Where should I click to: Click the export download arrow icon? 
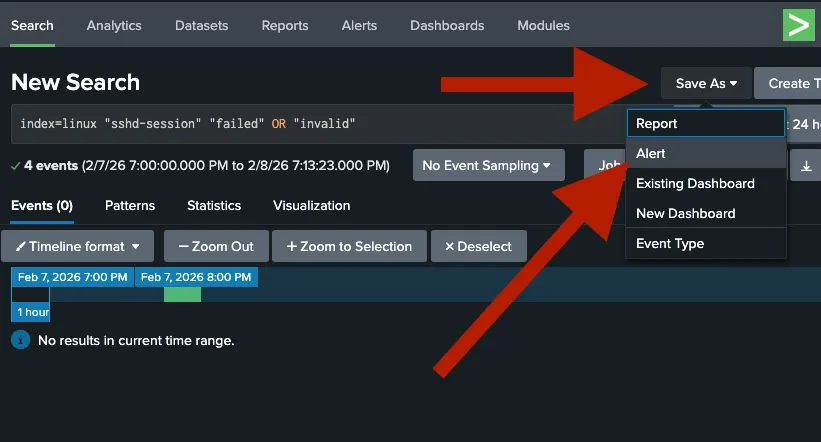806,166
